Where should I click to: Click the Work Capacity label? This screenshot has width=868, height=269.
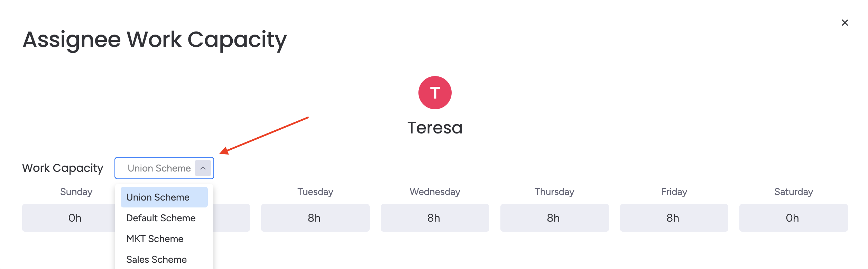coord(63,168)
